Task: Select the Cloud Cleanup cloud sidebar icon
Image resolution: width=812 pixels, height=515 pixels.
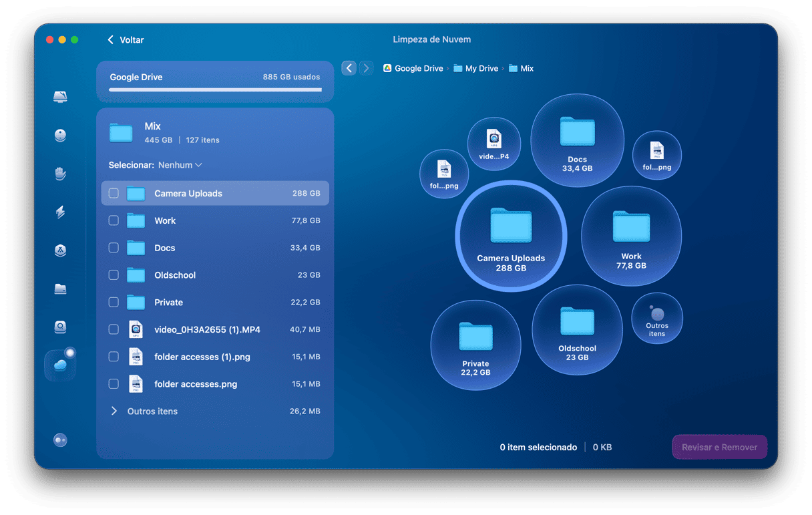Action: [x=60, y=365]
